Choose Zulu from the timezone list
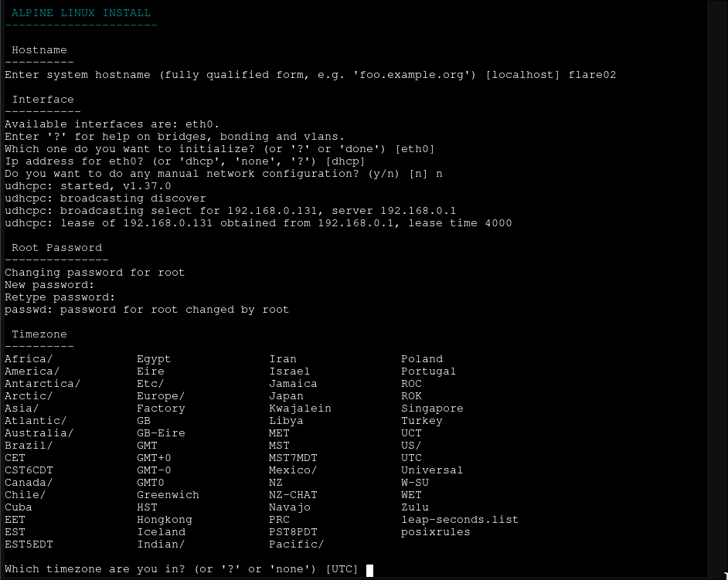Image resolution: width=728 pixels, height=580 pixels. [x=415, y=507]
